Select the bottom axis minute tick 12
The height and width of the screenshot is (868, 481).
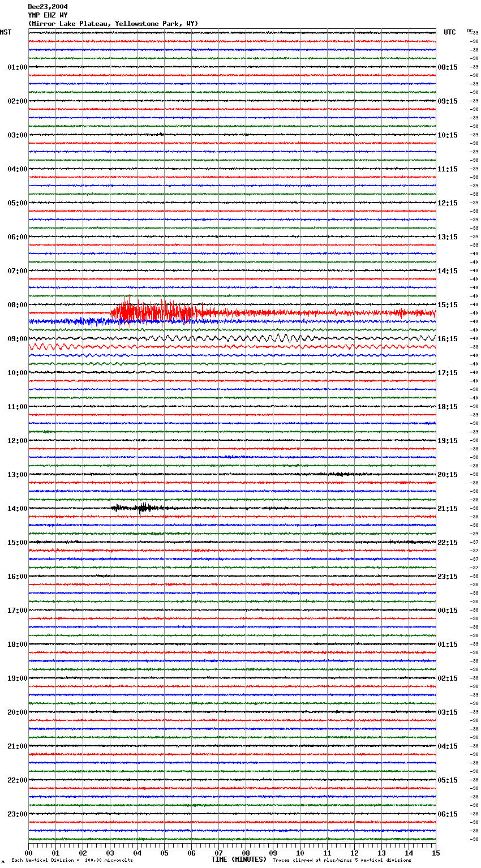coord(354,853)
